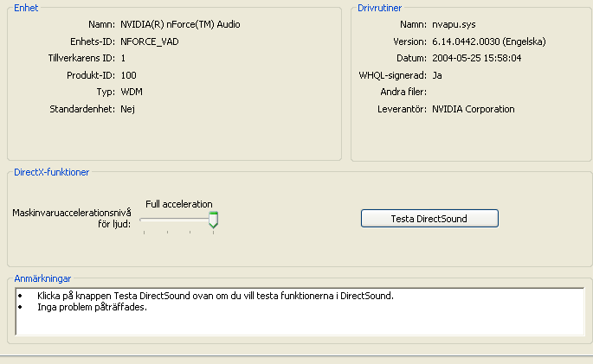Click the 'Full acceleration' slider label
The image size is (593, 364).
(x=179, y=204)
